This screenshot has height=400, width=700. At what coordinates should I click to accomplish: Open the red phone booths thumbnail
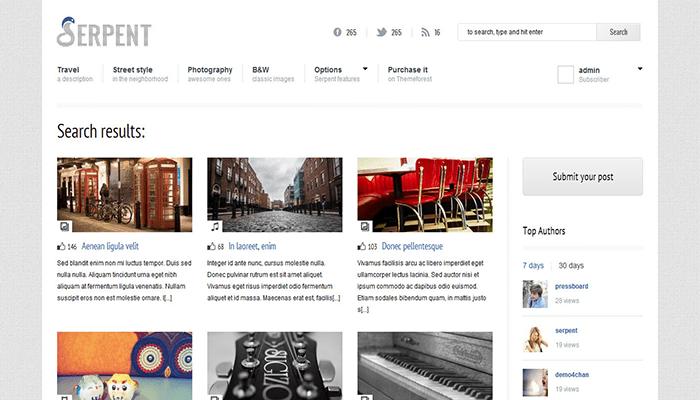coord(125,195)
